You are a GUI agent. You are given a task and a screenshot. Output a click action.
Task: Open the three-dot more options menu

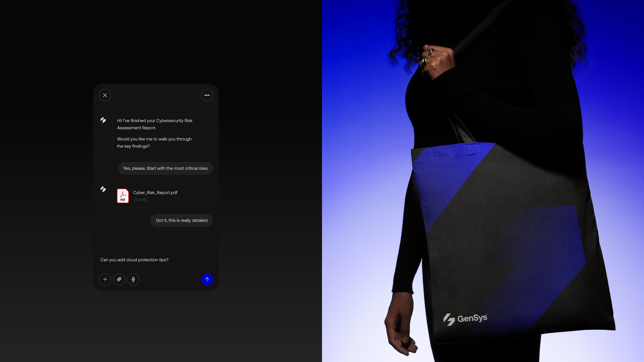pos(207,95)
